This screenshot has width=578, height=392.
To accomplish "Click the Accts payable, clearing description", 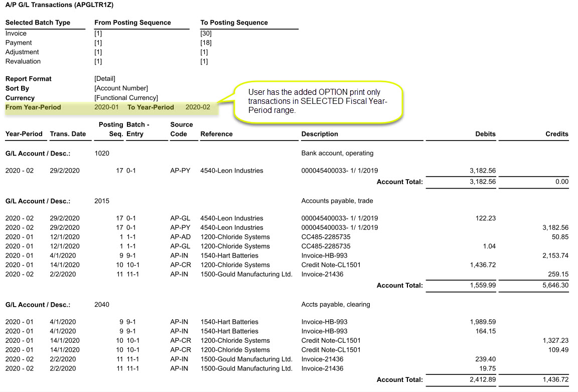I will coord(336,305).
